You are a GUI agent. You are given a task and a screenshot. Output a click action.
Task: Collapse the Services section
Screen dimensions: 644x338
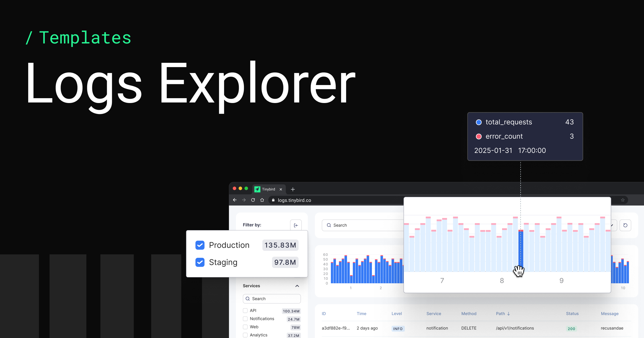(x=297, y=286)
